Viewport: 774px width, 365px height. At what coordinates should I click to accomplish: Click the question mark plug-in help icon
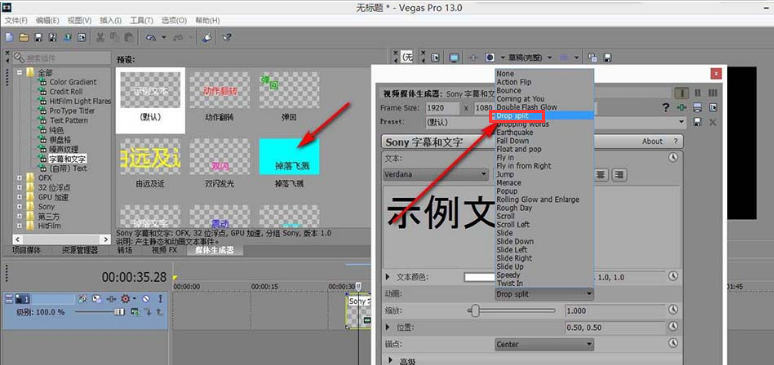pyautogui.click(x=665, y=107)
